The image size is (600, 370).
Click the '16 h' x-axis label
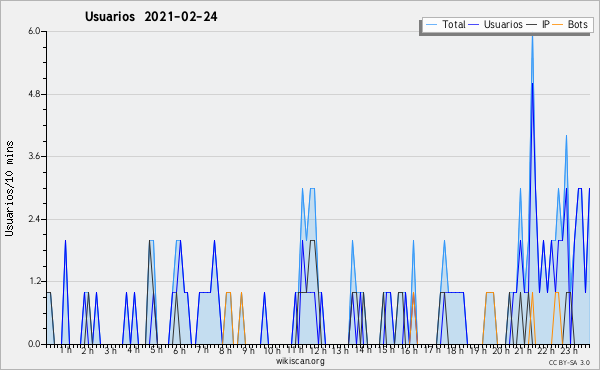(409, 350)
